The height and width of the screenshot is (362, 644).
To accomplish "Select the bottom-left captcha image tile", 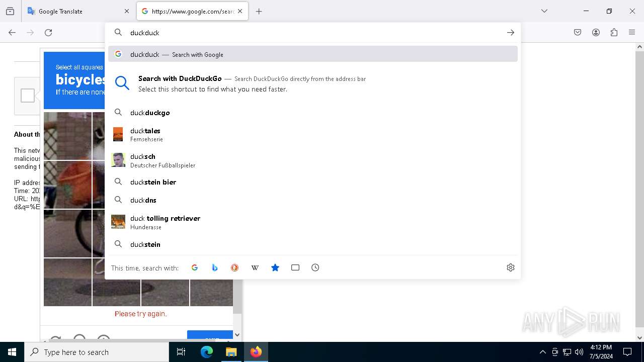I will click(x=67, y=282).
